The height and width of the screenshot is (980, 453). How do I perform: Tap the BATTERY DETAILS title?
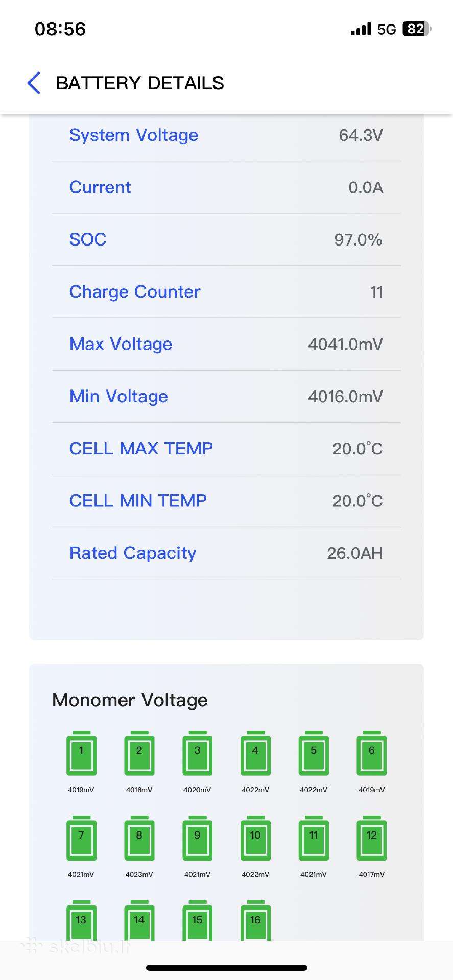[x=140, y=83]
